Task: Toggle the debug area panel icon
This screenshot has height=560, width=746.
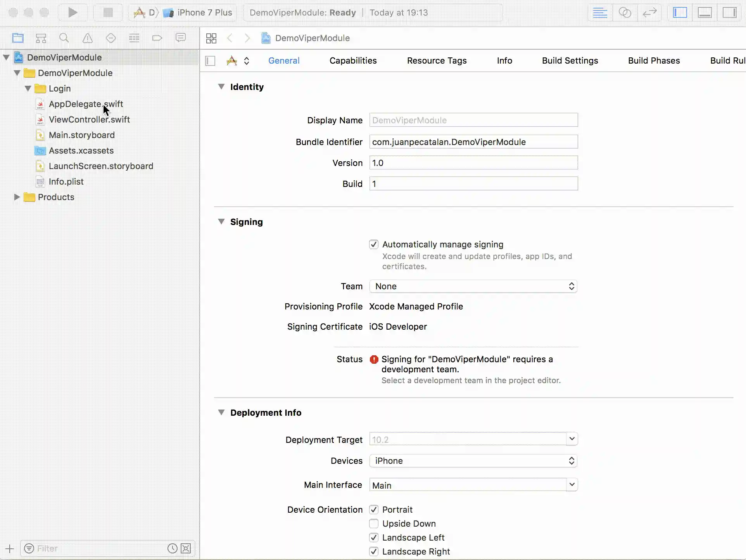Action: 705,12
